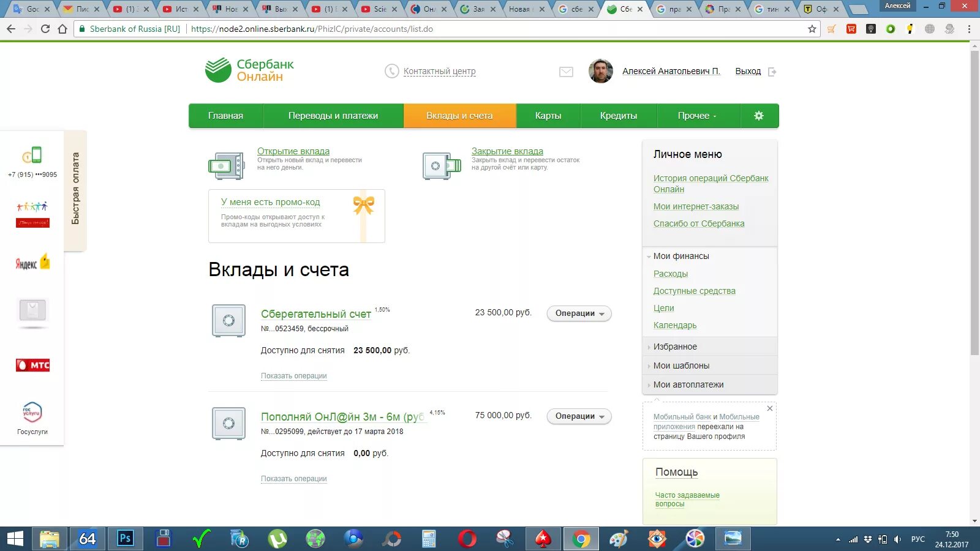Viewport: 980px width, 551px height.
Task: Select the Вклады и счета tab
Action: click(459, 116)
